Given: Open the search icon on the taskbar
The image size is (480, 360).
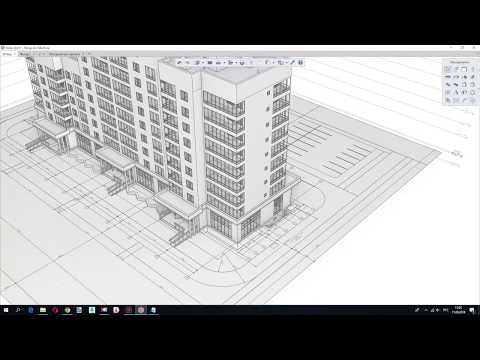Looking at the screenshot, I should pos(18,310).
